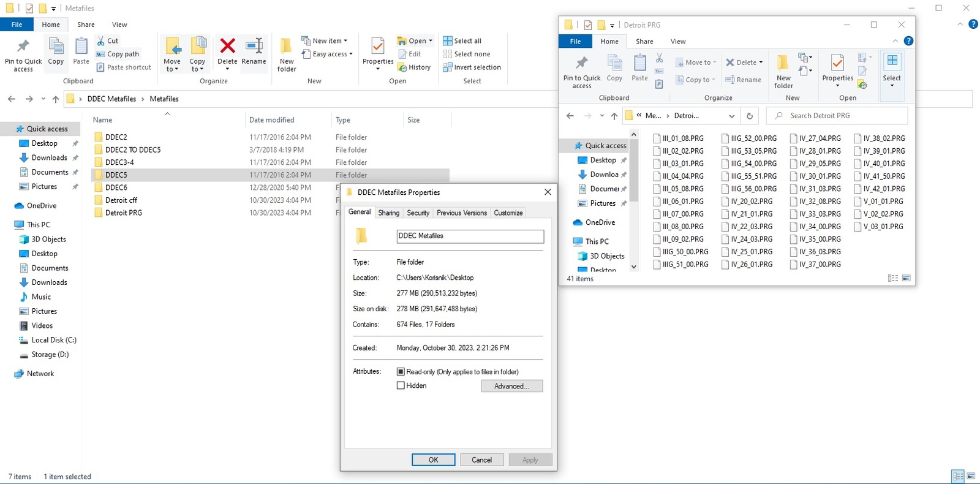
Task: Open the Previous Versions tab in Properties
Action: tap(462, 213)
